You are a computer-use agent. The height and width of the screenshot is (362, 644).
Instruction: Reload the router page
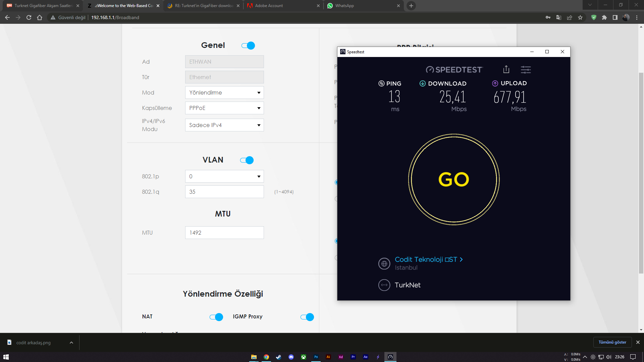click(x=29, y=17)
